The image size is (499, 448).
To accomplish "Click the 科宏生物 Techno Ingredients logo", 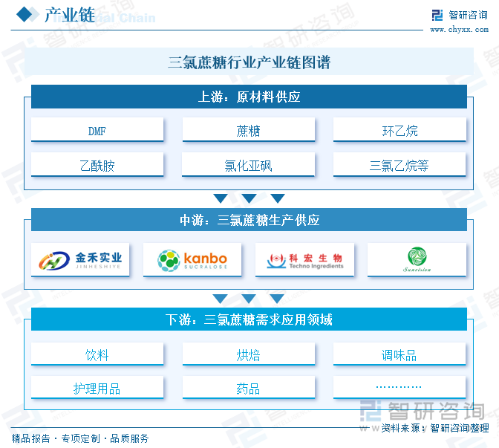I will pyautogui.click(x=304, y=260).
